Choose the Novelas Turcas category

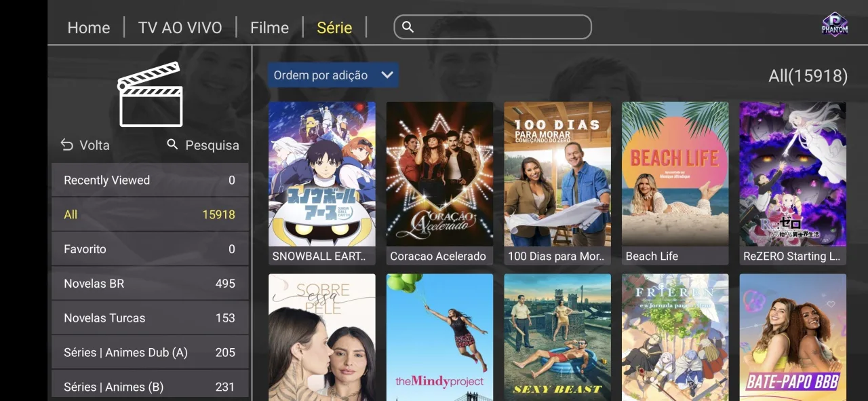(x=150, y=318)
